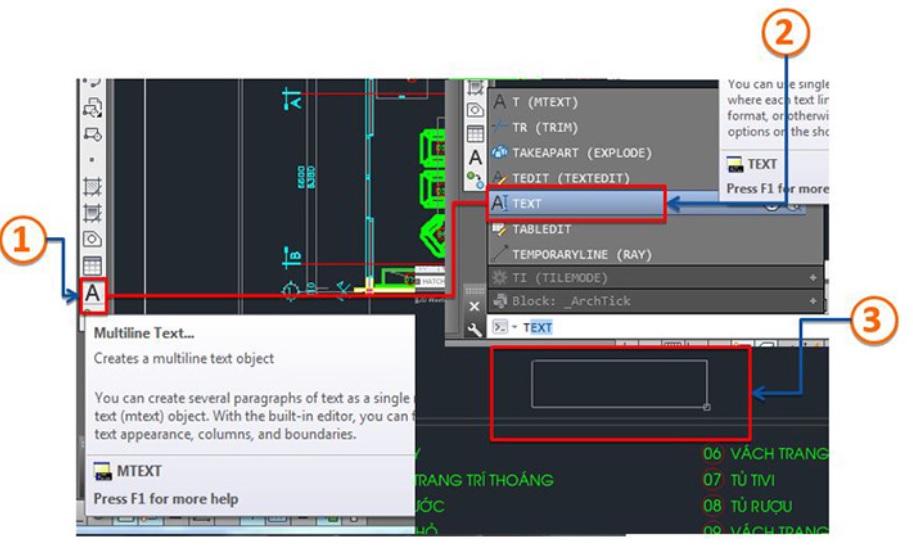
Task: Click the Add Selected icon in right toolbar
Action: (x=475, y=179)
